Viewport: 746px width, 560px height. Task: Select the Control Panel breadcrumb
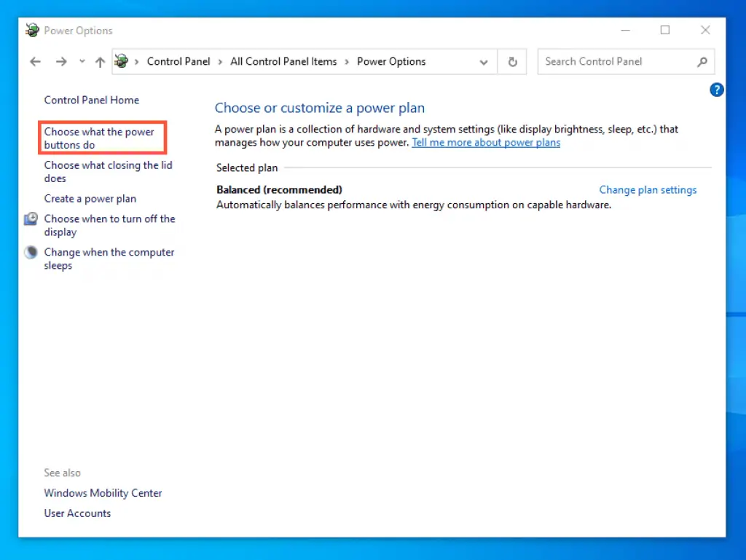coord(178,61)
